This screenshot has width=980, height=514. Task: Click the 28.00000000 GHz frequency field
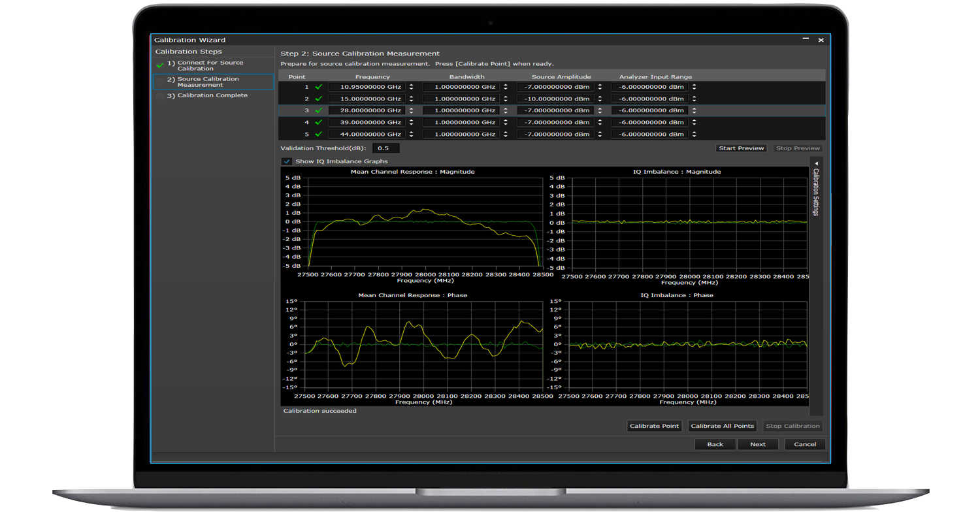tap(367, 110)
